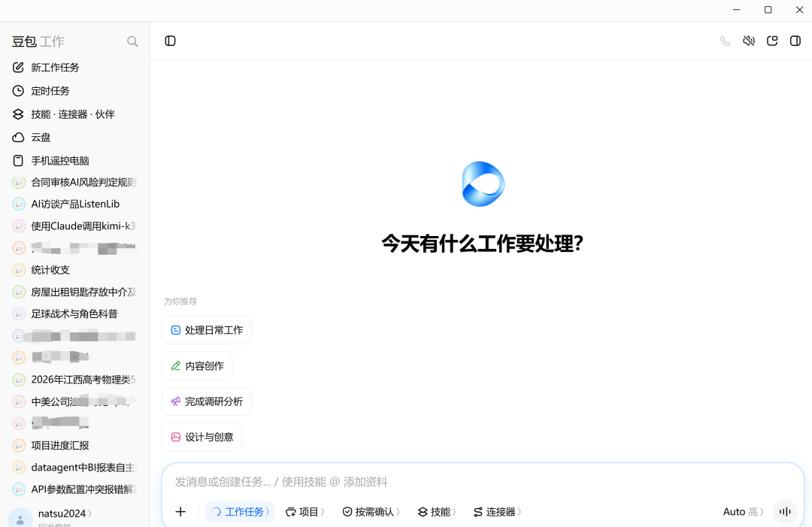Open chat AI访谈产品ListenLib

(75, 204)
